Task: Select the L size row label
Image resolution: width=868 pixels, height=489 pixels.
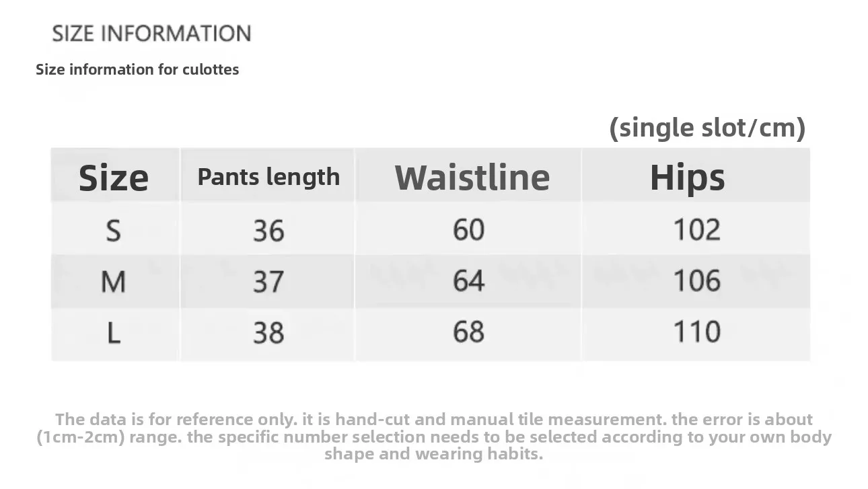Action: (x=114, y=332)
